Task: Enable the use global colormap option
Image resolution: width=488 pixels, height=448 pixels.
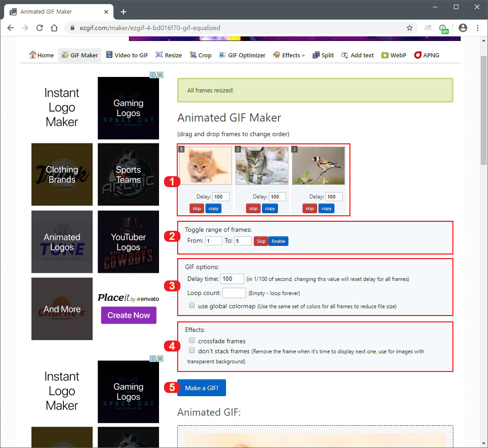Action: (192, 305)
